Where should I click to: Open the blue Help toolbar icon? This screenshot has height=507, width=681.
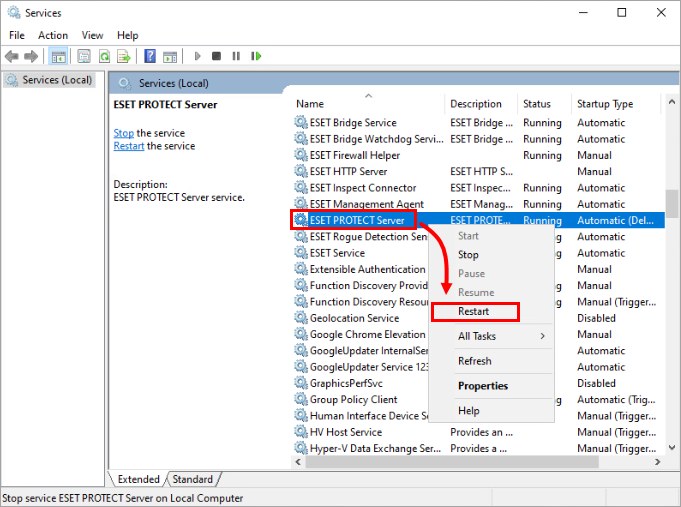point(150,56)
